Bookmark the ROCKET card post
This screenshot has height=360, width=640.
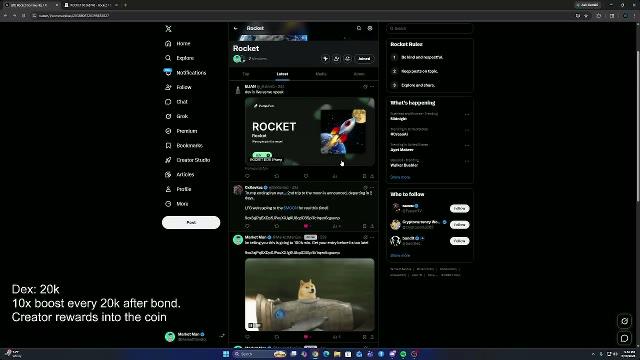pyautogui.click(x=364, y=176)
